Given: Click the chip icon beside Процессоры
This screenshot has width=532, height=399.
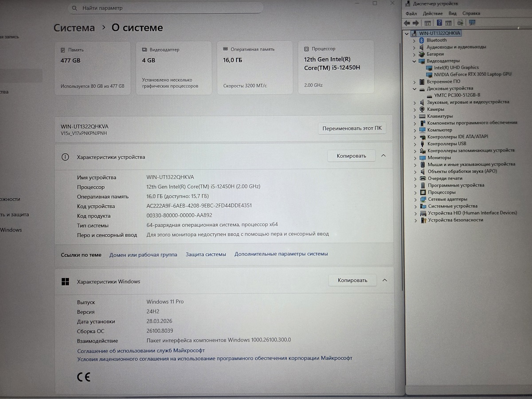Looking at the screenshot, I should [423, 192].
